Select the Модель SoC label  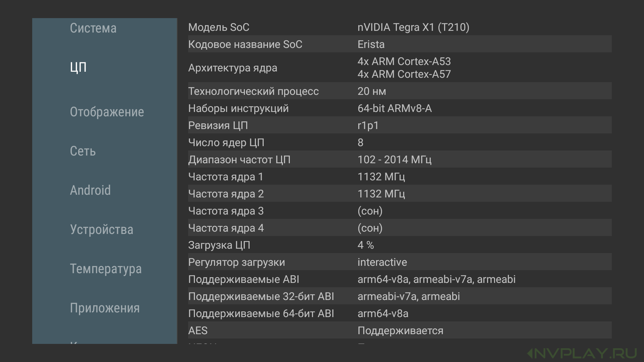click(x=219, y=27)
